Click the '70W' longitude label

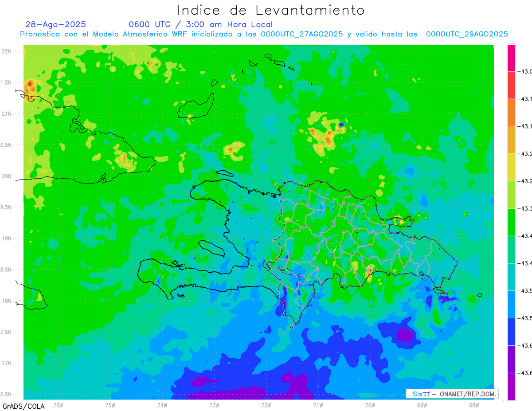click(x=370, y=405)
